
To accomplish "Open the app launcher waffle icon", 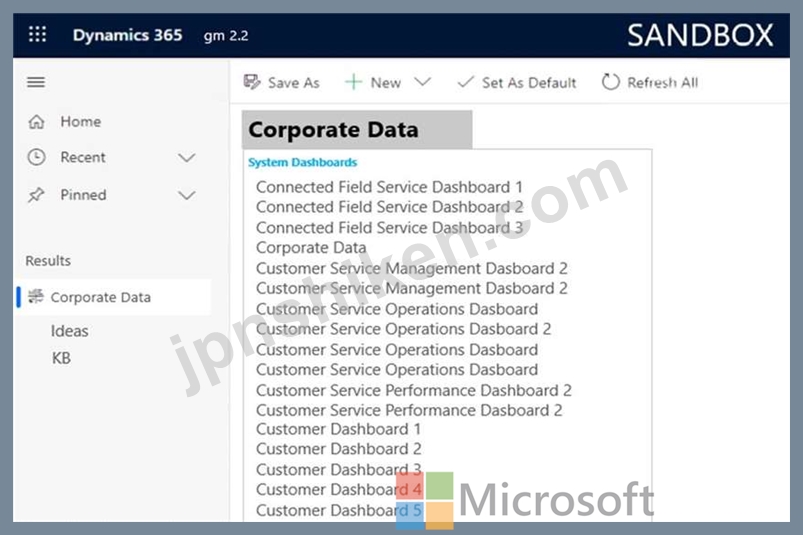I will coord(37,34).
